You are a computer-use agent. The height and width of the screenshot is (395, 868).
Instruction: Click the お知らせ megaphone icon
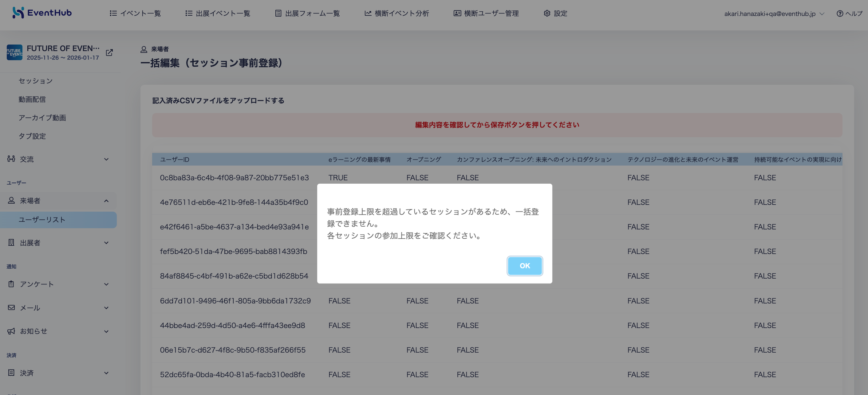[x=11, y=331]
